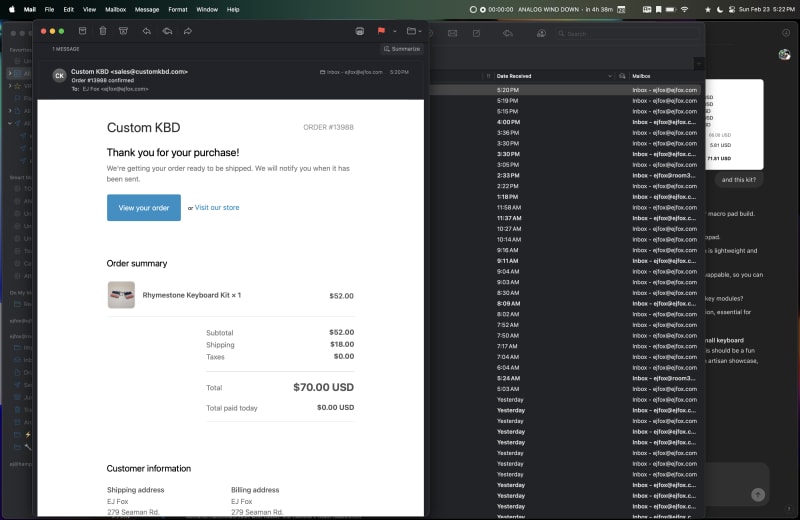Click the 'and this kit?' chat bubble

coord(739,180)
